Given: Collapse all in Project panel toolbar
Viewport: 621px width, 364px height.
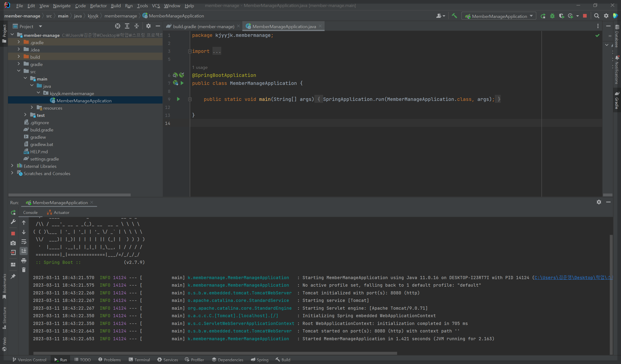Looking at the screenshot, I should tap(137, 26).
